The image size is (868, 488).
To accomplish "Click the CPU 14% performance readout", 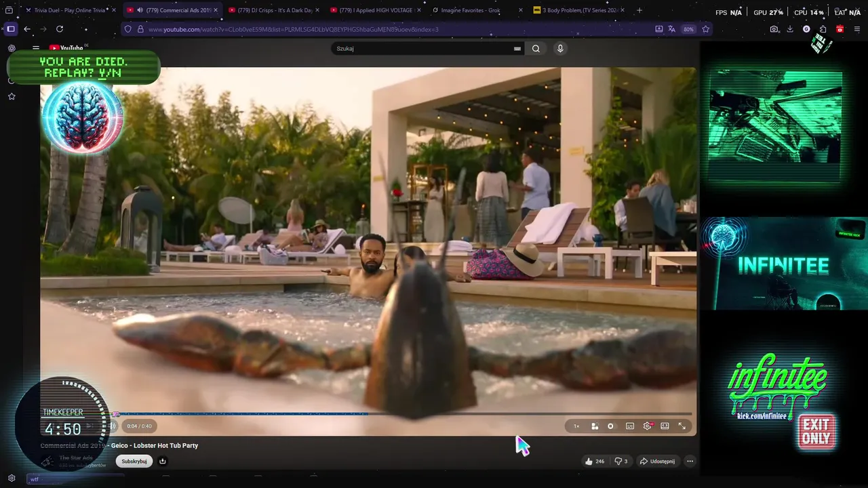I will point(808,12).
